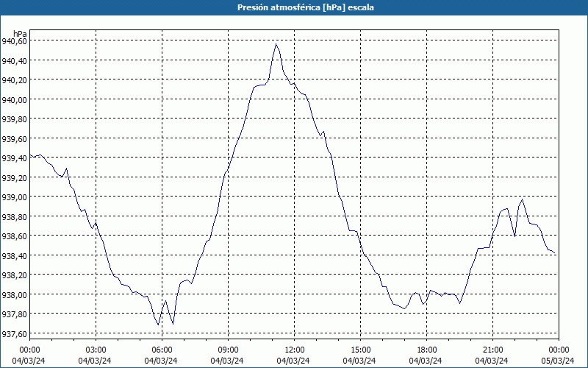Viewport: 588px width, 368px height.
Task: Select the 04/03/24 date under 09:00
Action: point(227,361)
